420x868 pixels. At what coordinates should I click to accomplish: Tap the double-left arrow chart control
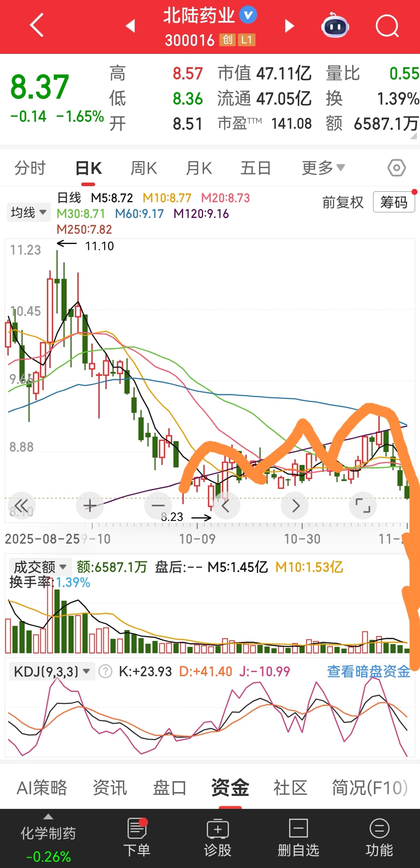21,506
